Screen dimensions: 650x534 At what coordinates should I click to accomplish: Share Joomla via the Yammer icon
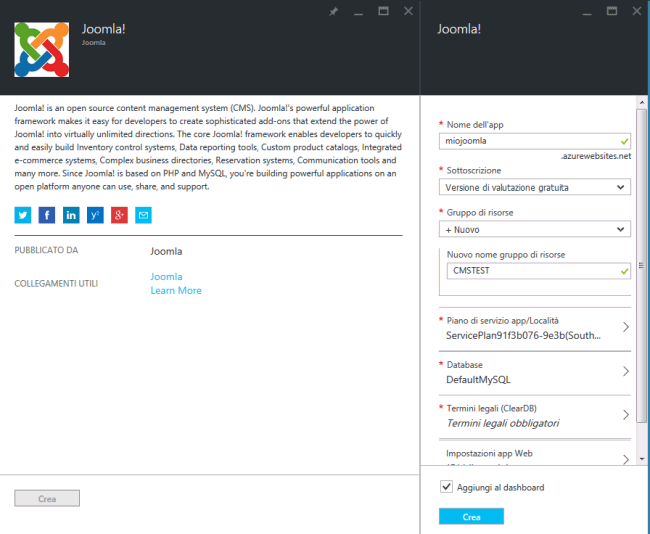click(95, 215)
